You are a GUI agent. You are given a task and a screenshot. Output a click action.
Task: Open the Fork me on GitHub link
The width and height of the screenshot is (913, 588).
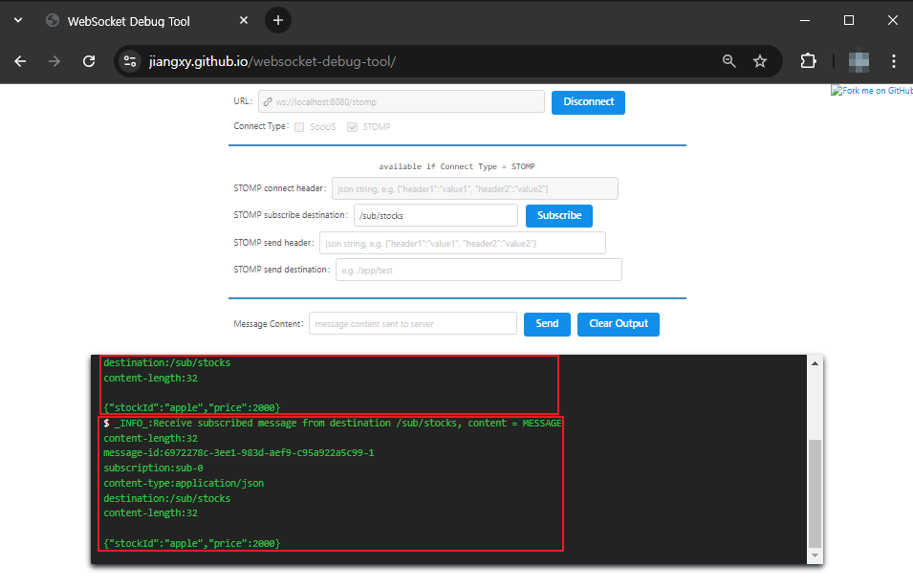pos(872,90)
